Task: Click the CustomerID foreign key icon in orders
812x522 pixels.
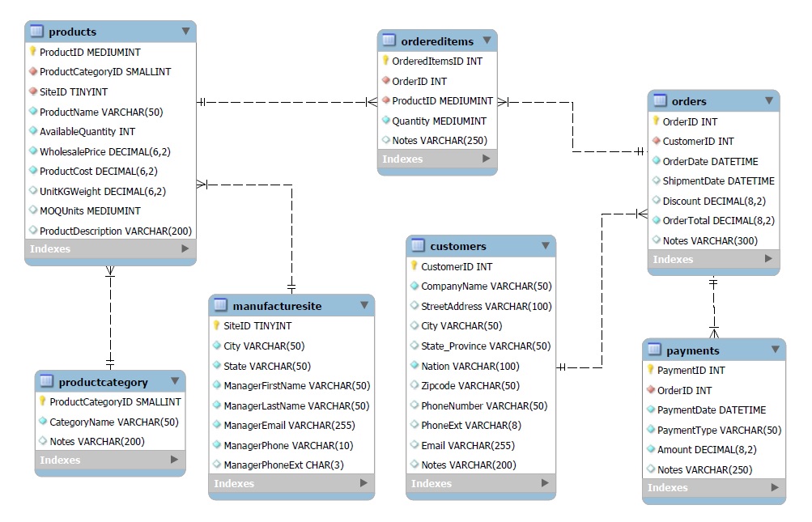Action: click(657, 142)
